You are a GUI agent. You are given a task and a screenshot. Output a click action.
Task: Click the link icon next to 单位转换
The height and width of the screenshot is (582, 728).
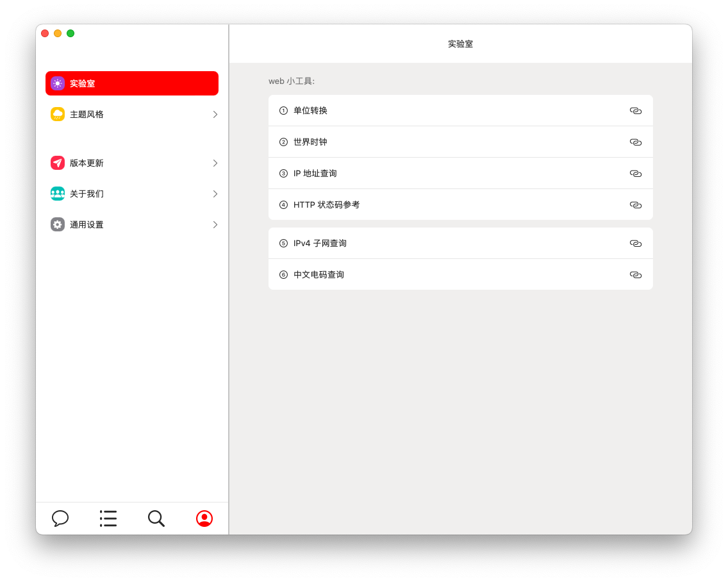tap(636, 110)
